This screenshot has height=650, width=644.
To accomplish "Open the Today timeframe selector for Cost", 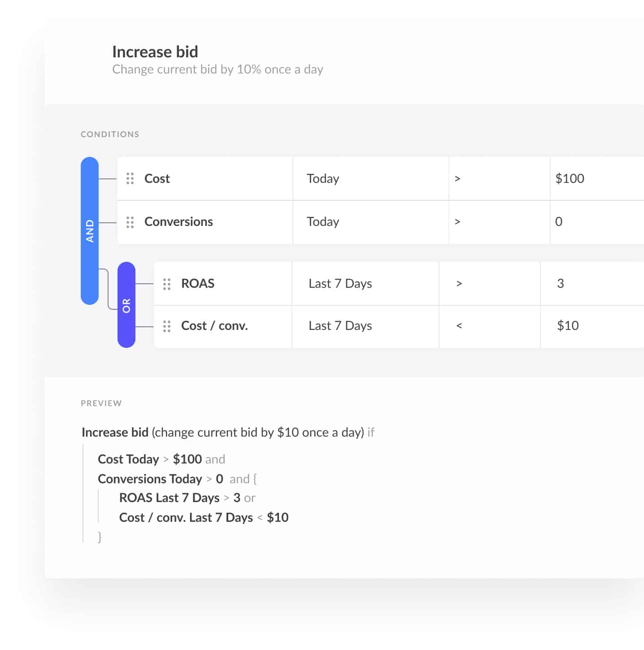I will pos(323,178).
